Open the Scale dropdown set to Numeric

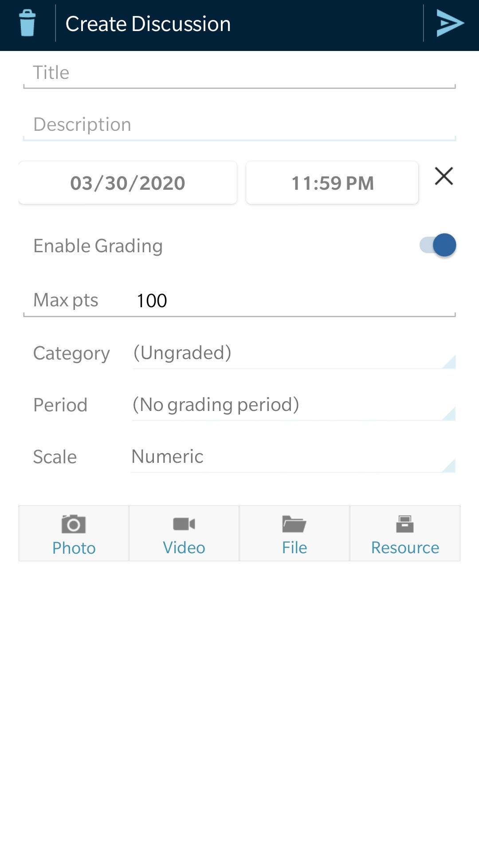coord(294,457)
